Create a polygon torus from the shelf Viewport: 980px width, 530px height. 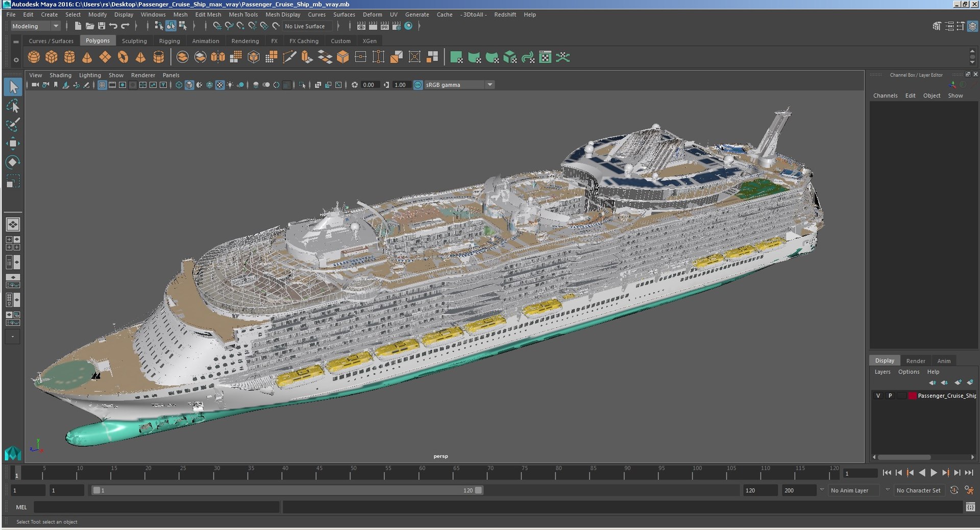[123, 57]
